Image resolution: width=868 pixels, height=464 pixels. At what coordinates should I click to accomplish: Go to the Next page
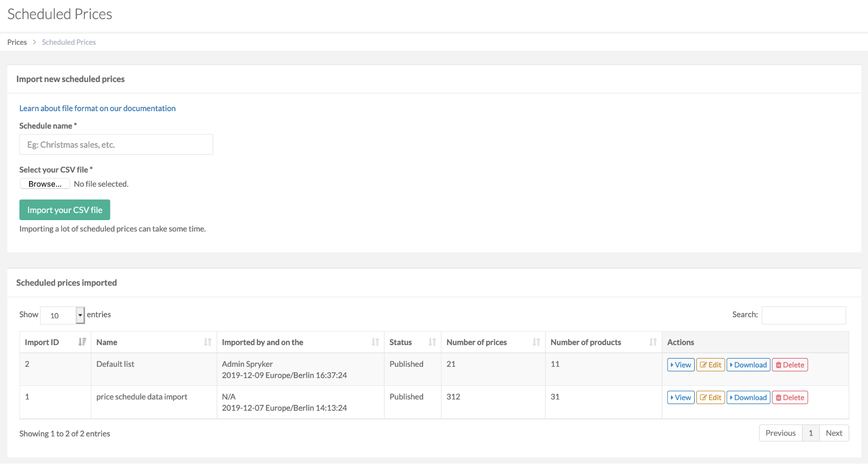click(834, 433)
